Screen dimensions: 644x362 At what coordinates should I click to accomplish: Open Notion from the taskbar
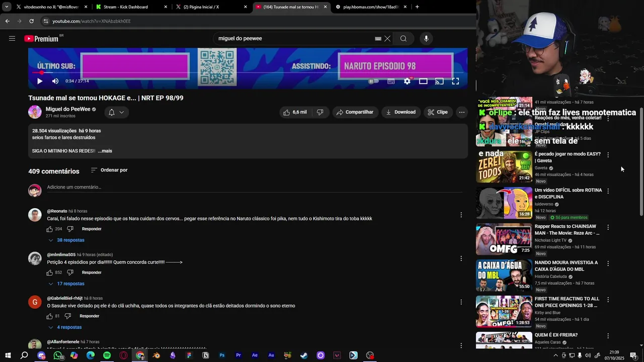click(205, 355)
